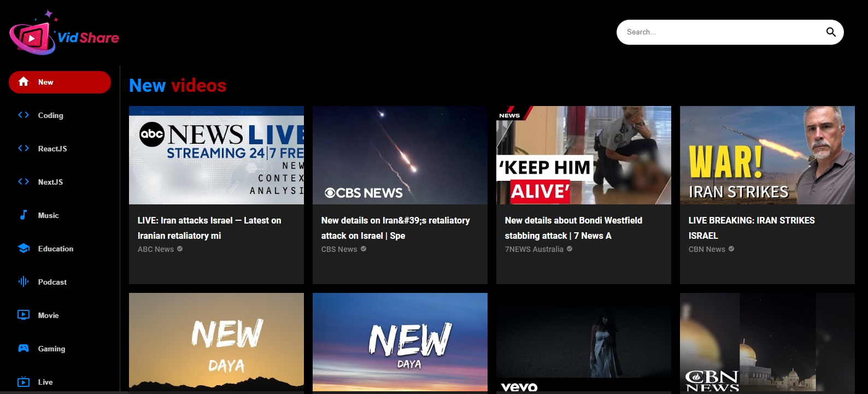Open the Live category label

[x=45, y=382]
